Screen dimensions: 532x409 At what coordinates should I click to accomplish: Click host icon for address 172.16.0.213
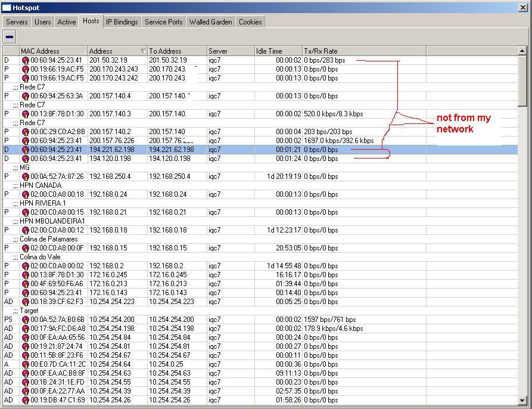pos(26,284)
